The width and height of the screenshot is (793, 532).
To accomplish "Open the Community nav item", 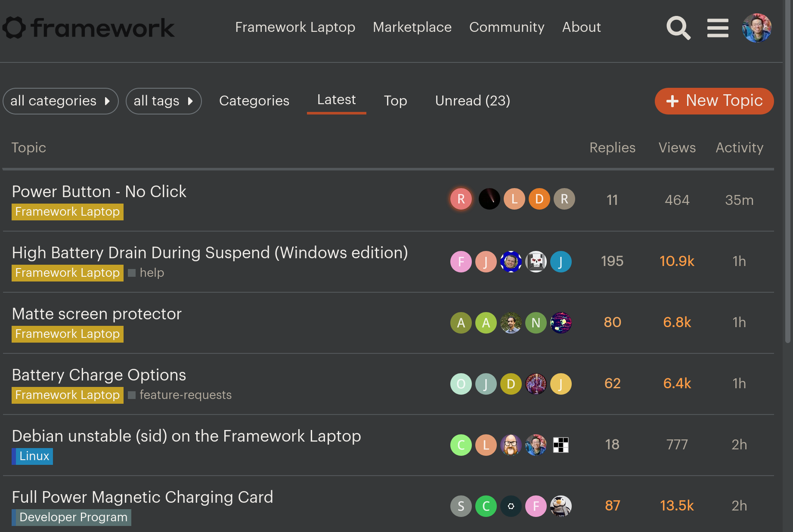I will (x=507, y=27).
